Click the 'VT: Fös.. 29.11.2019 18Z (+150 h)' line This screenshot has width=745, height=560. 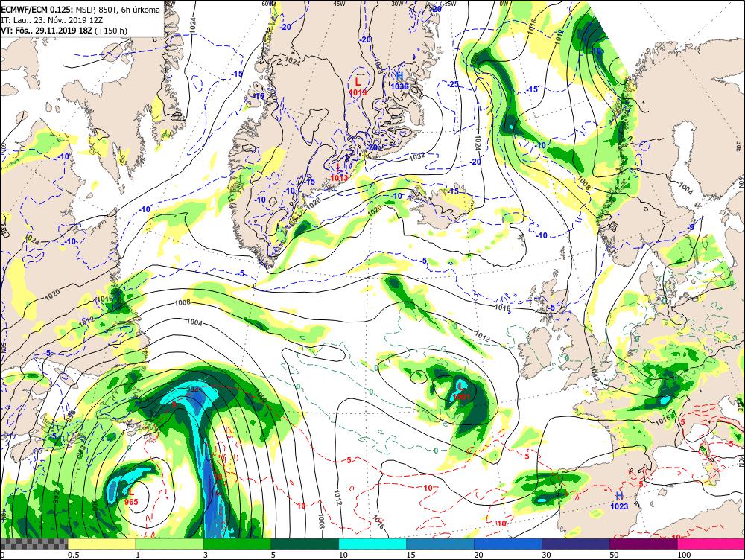tap(64, 31)
